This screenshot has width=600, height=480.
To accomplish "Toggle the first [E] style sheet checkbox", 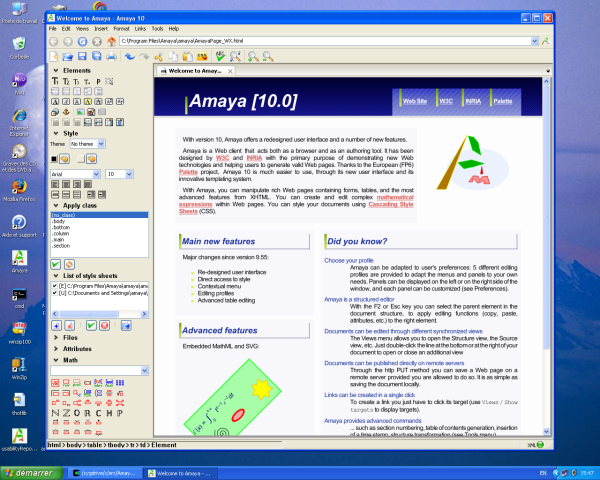I will (56, 287).
